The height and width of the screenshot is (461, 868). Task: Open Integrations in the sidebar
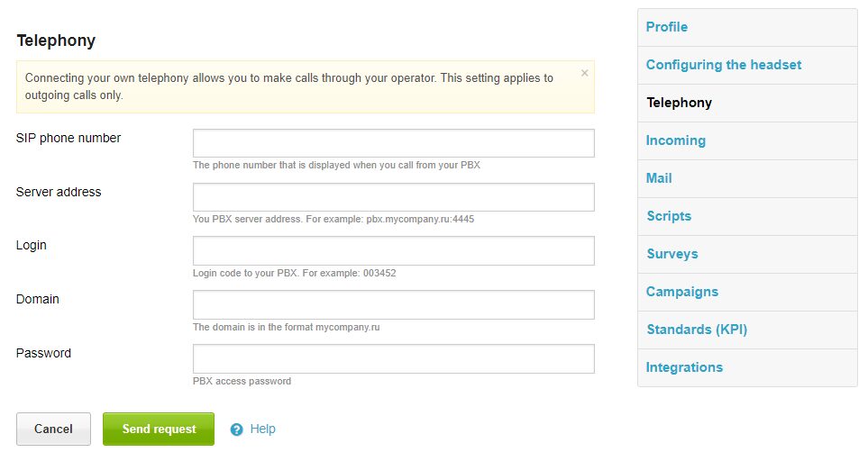(684, 367)
